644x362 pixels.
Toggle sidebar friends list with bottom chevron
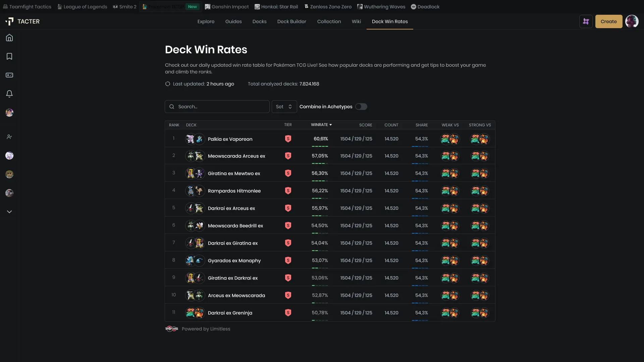click(x=9, y=212)
